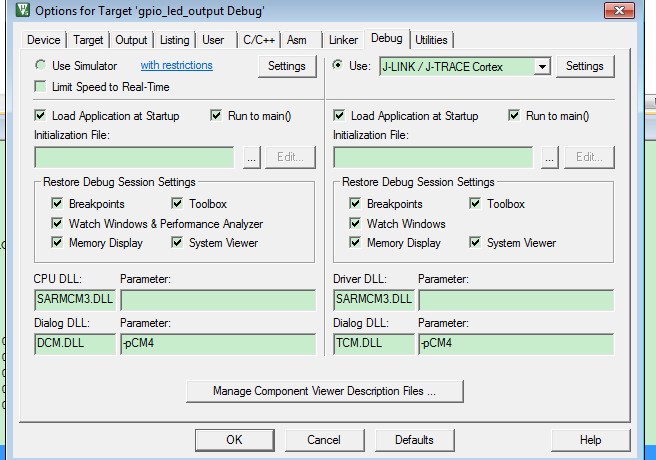Toggle simulator Toolbox checkbox
Viewport: 656px width, 460px height.
click(177, 204)
